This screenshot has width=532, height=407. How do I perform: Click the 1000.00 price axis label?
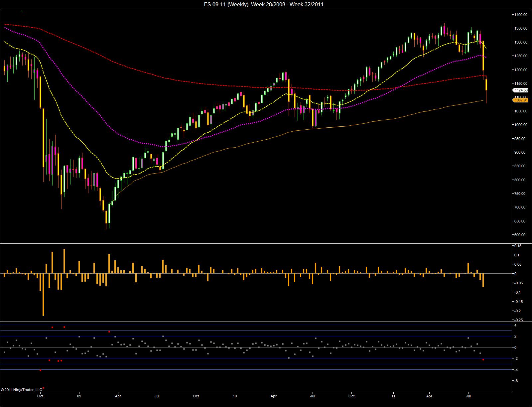point(521,125)
